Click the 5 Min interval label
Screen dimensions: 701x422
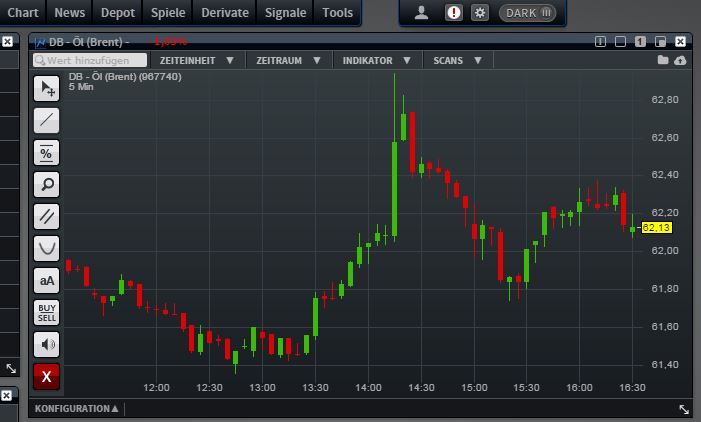81,87
